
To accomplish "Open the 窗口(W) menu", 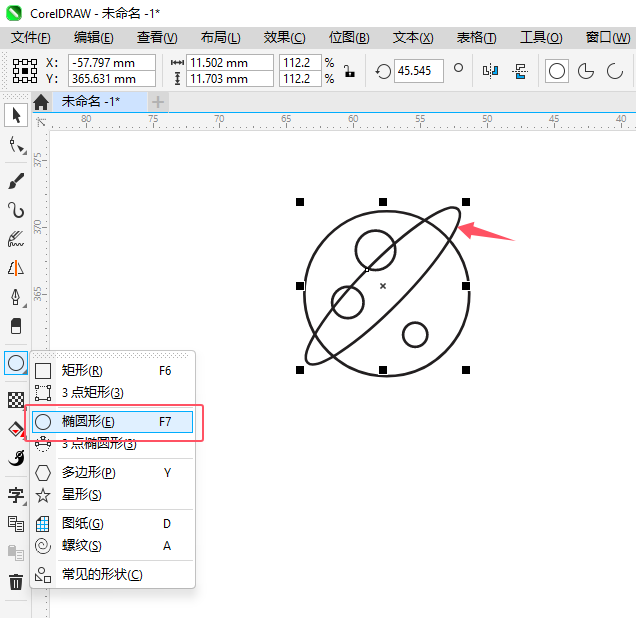I will click(x=608, y=38).
